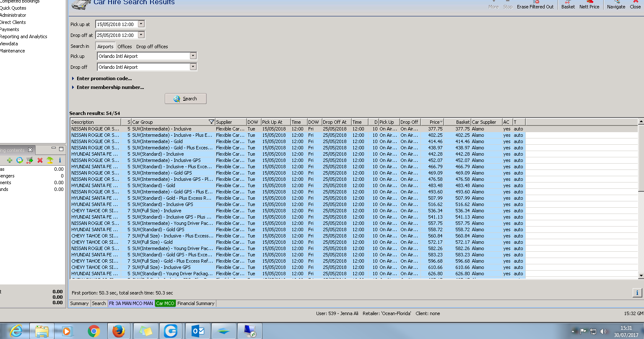Image resolution: width=644 pixels, height=339 pixels.
Task: Switch to the Search tab at bottom
Action: tap(99, 303)
